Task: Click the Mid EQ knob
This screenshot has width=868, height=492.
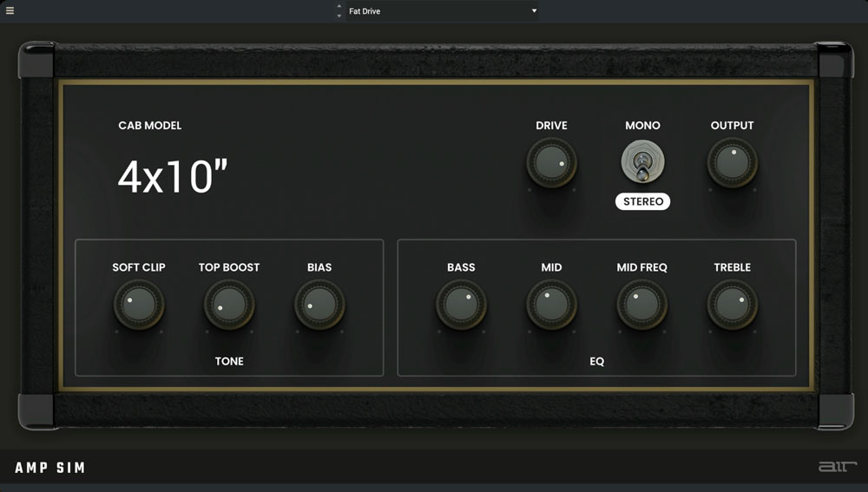Action: pyautogui.click(x=551, y=305)
